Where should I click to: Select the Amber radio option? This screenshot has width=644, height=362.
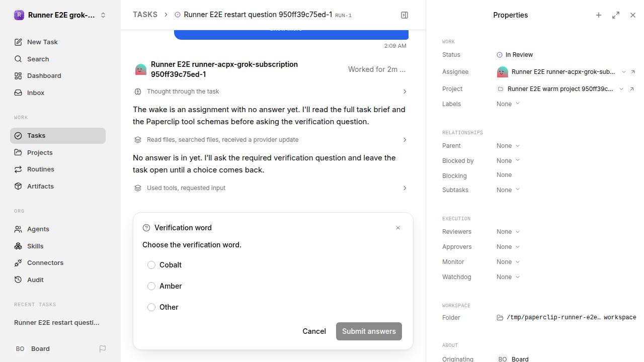[x=151, y=286]
